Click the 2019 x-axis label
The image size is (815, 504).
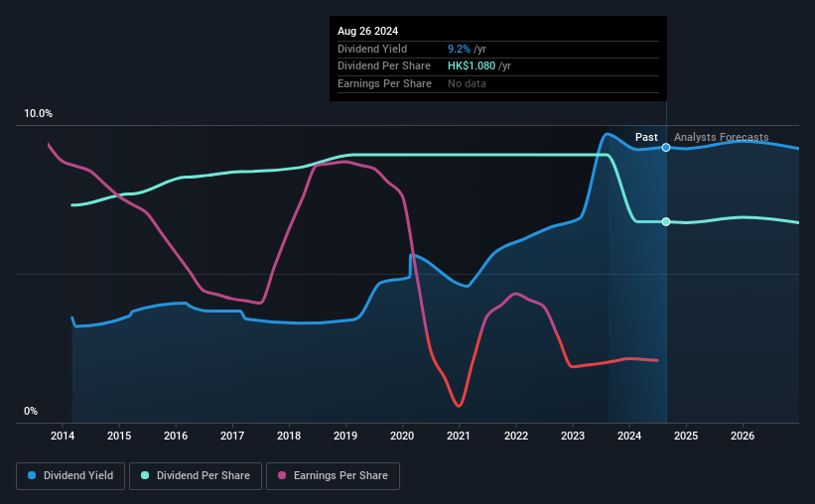[x=345, y=436]
